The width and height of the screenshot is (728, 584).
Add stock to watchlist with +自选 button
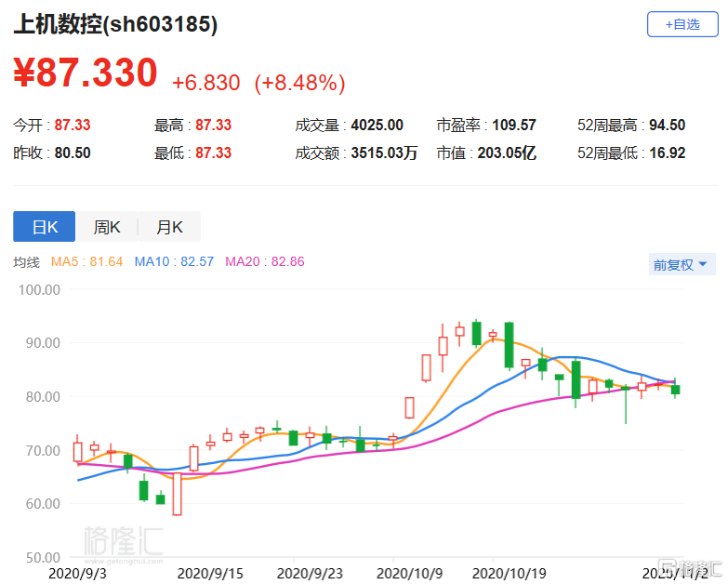[682, 24]
